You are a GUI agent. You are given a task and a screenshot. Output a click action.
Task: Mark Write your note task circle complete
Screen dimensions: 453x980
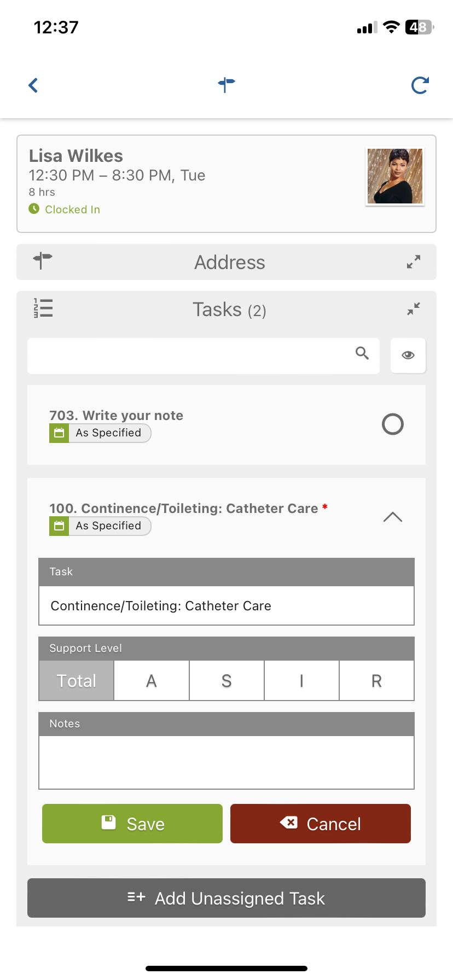point(393,424)
